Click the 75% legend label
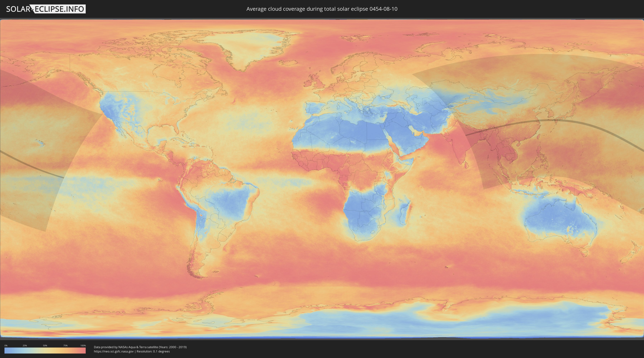The width and height of the screenshot is (644, 358). pos(65,345)
